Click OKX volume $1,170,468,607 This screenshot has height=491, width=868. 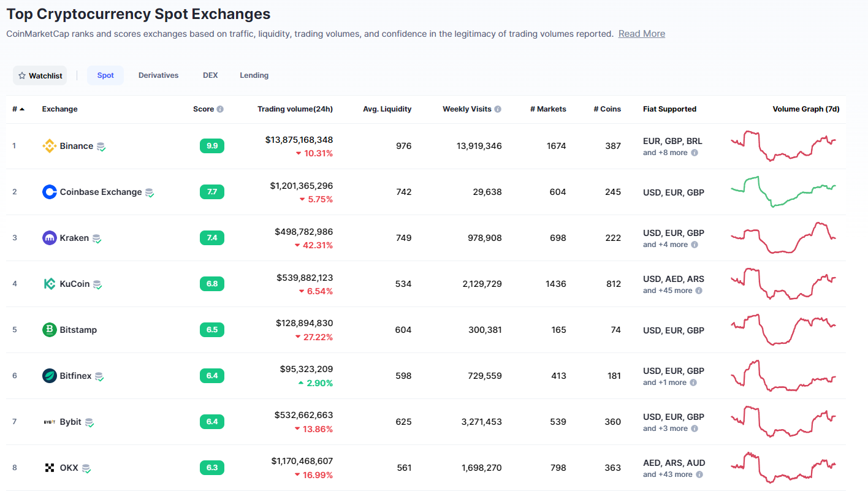point(302,461)
